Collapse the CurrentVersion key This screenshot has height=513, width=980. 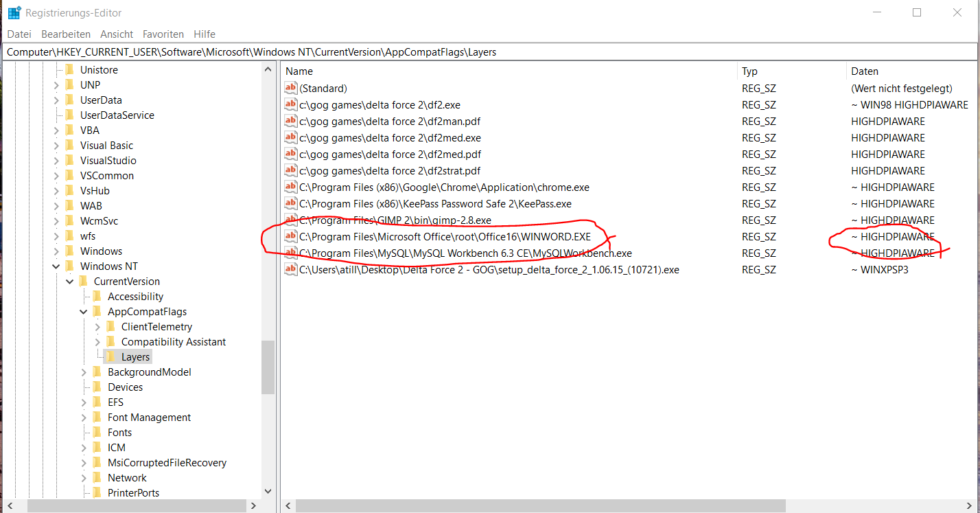point(71,282)
